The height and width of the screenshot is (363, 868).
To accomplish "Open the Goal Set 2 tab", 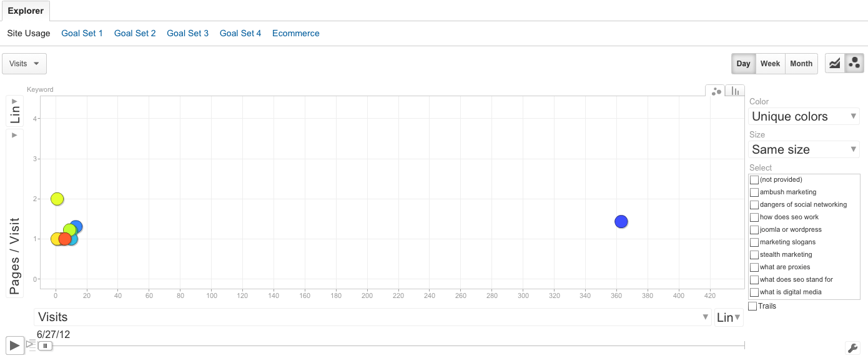I will (135, 33).
